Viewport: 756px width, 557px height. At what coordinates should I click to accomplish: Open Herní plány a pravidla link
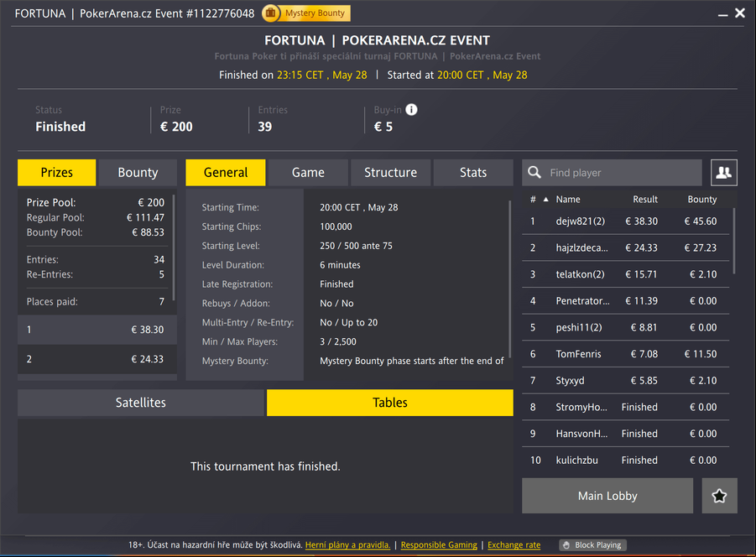347,545
